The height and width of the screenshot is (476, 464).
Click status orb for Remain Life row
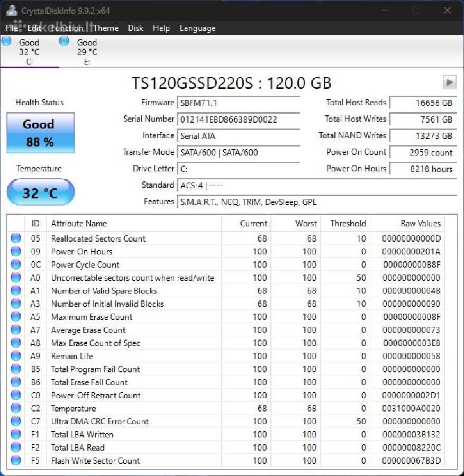16,356
